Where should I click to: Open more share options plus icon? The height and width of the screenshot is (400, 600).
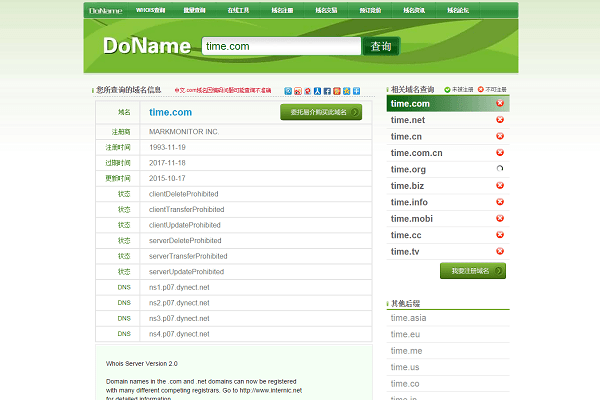pyautogui.click(x=356, y=91)
